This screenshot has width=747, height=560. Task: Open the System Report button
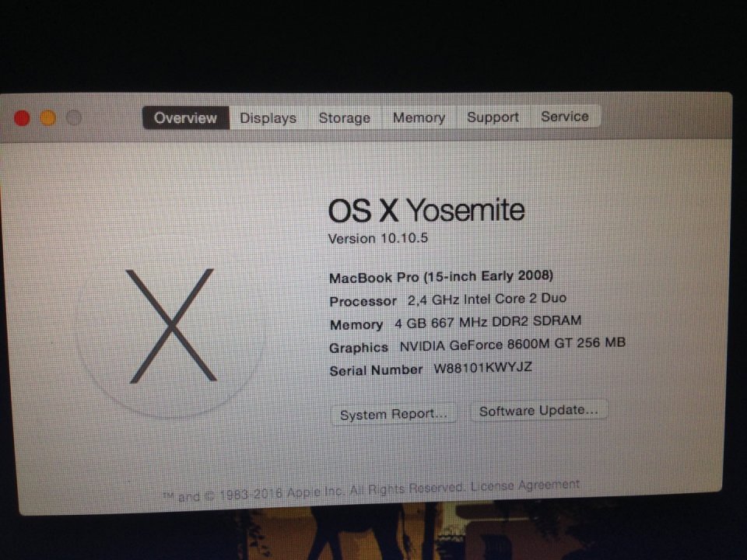394,414
